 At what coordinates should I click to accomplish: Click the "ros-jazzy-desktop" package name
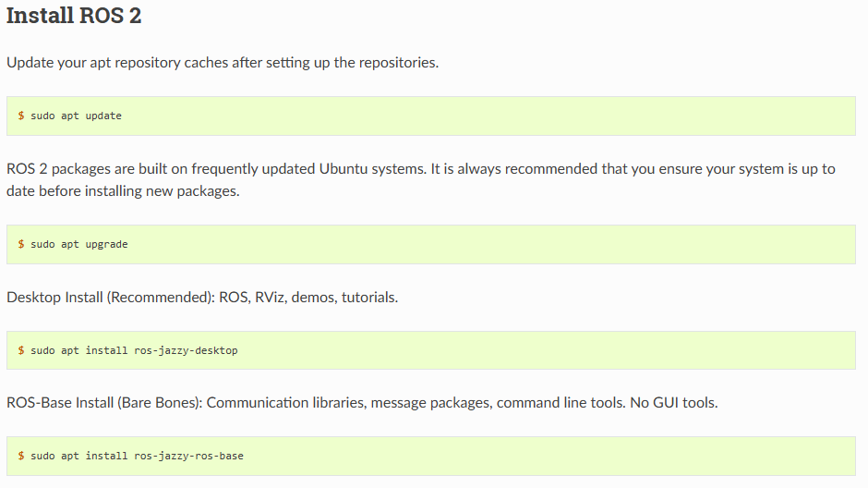[186, 350]
